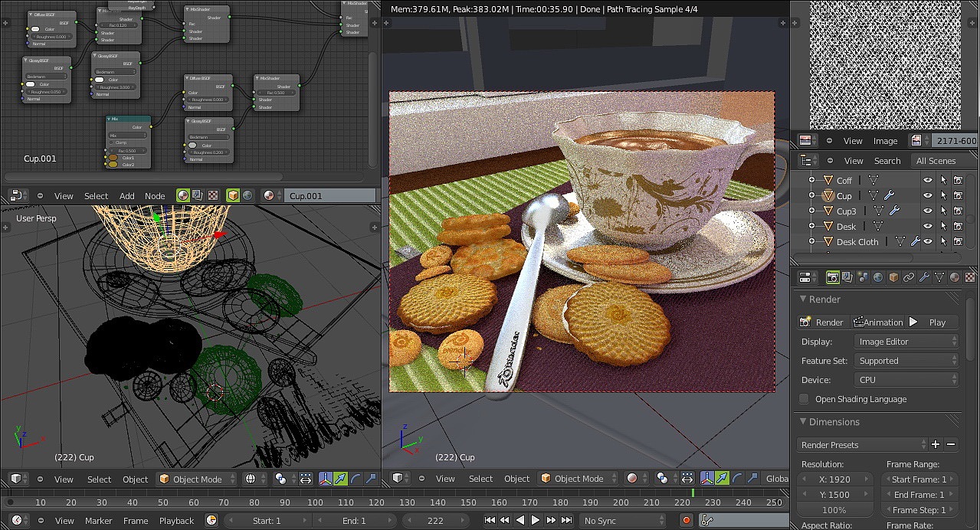Adjust the 100% resolution percentage slider
The height and width of the screenshot is (530, 980).
tap(835, 509)
